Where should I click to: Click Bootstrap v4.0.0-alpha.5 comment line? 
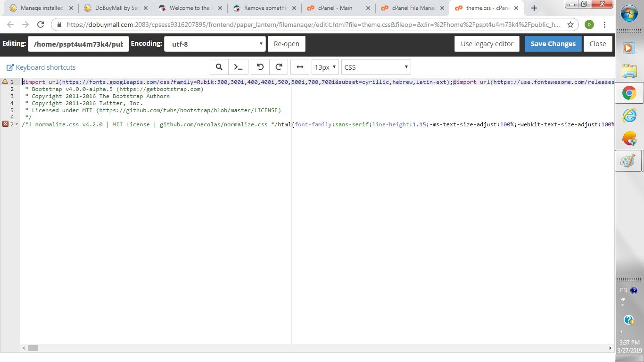[x=115, y=89]
